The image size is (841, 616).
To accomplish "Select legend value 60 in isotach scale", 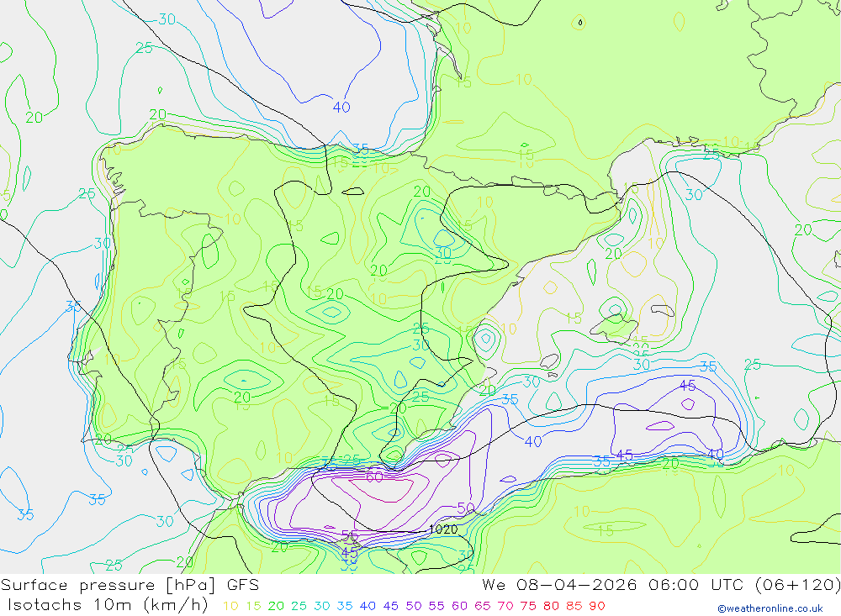I will (459, 607).
